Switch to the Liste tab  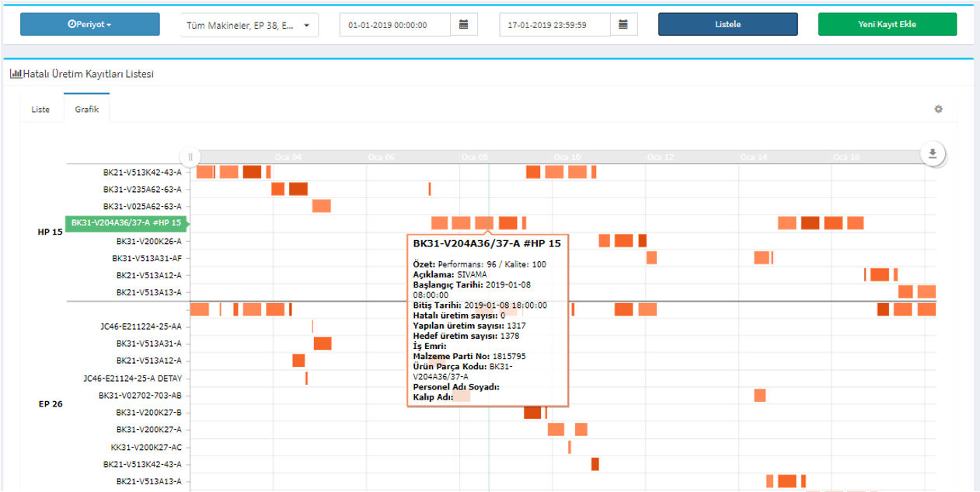pyautogui.click(x=40, y=110)
